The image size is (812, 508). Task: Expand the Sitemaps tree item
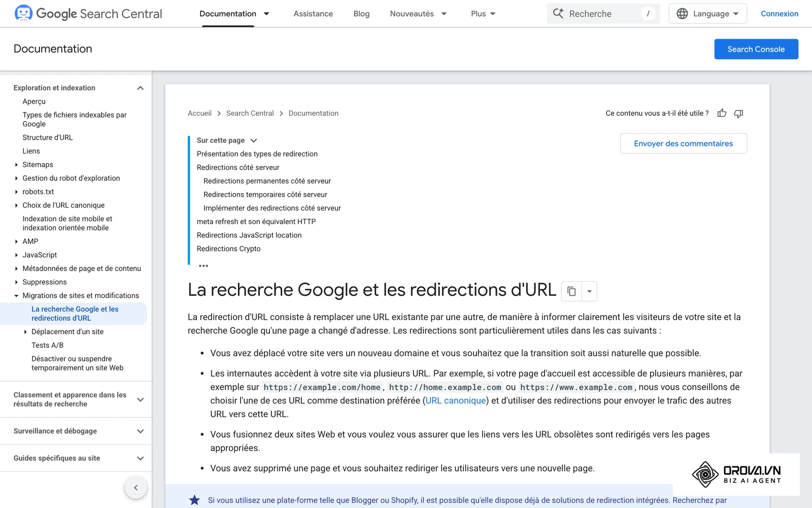pos(16,165)
